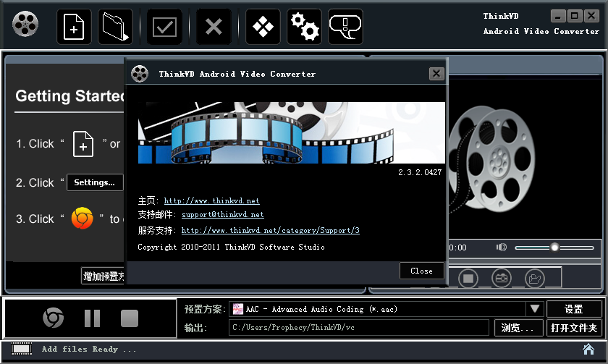The width and height of the screenshot is (608, 364).
Task: Open the homepage link www.thinkvd.net
Action: pos(211,200)
